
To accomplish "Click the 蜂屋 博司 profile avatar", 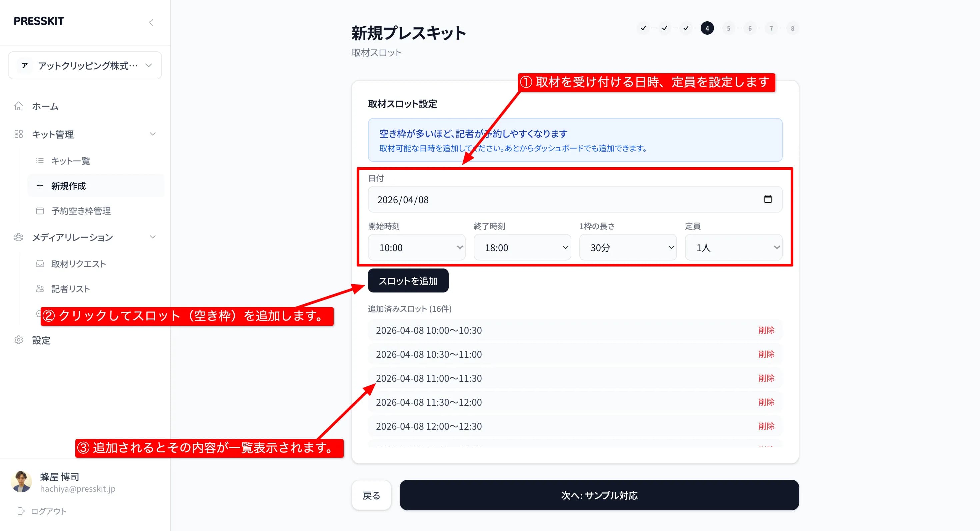I will pos(21,482).
